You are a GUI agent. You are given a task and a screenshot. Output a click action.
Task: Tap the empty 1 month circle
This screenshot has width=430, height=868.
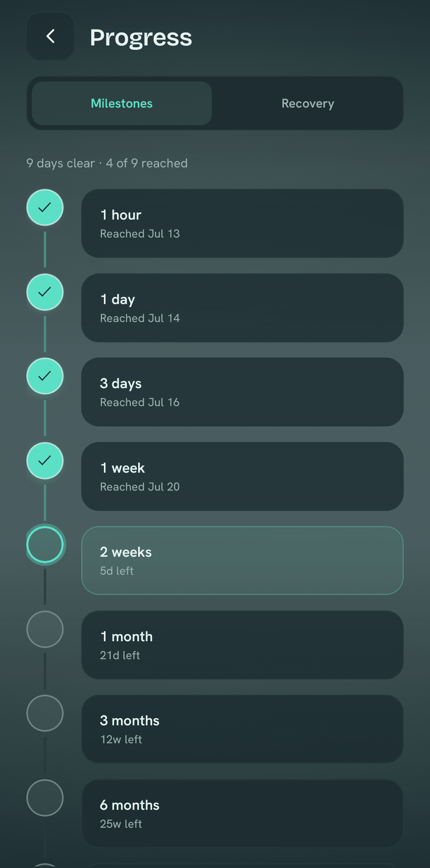[x=45, y=629]
